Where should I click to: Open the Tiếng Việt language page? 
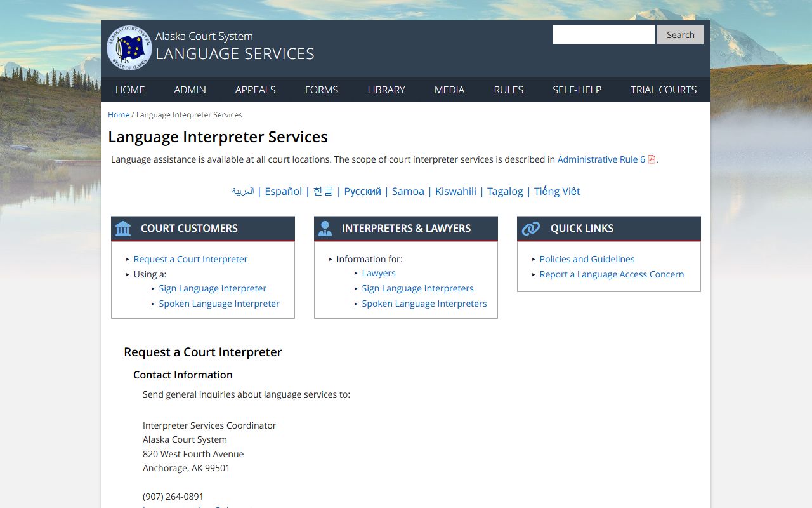coord(557,191)
